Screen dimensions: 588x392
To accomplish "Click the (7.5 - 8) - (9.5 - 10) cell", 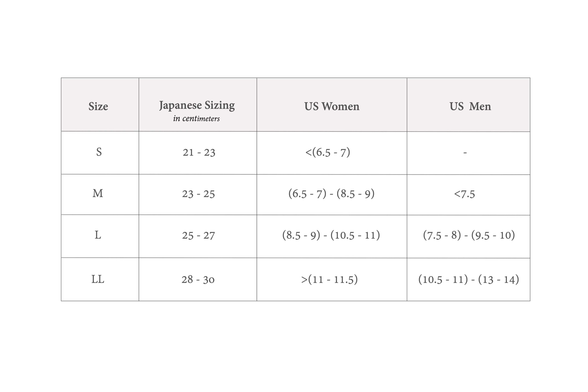I will click(x=469, y=235).
